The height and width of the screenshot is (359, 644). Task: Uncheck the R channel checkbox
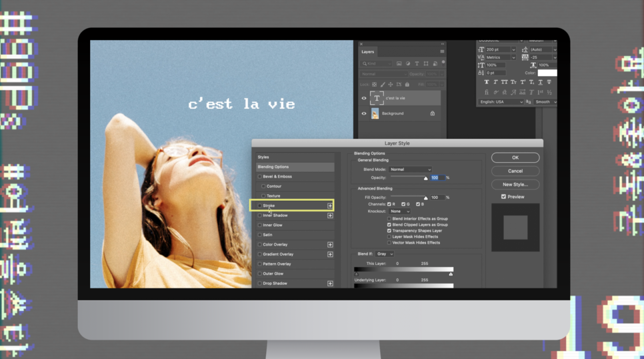(x=389, y=204)
